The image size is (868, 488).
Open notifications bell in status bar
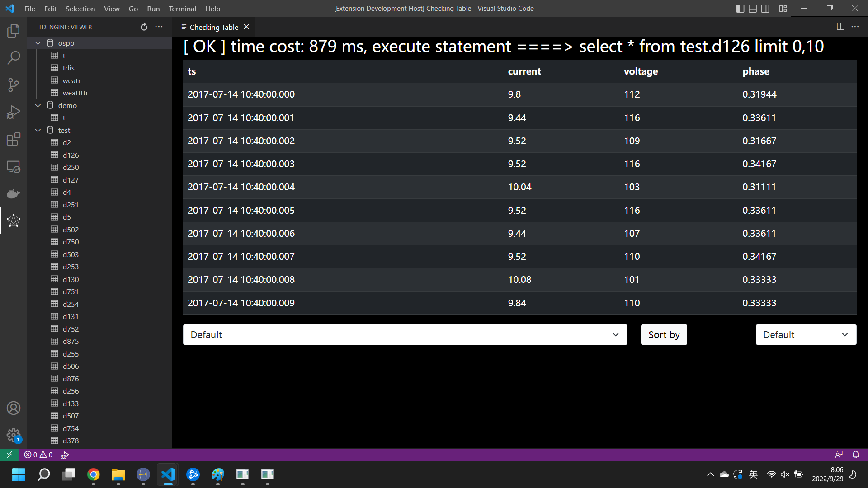point(856,455)
